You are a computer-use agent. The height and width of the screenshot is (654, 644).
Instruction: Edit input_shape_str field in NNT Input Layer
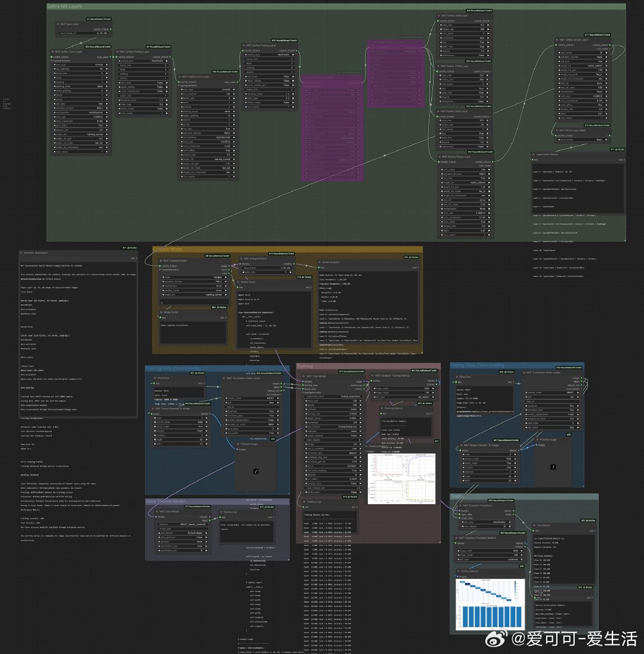(83, 33)
